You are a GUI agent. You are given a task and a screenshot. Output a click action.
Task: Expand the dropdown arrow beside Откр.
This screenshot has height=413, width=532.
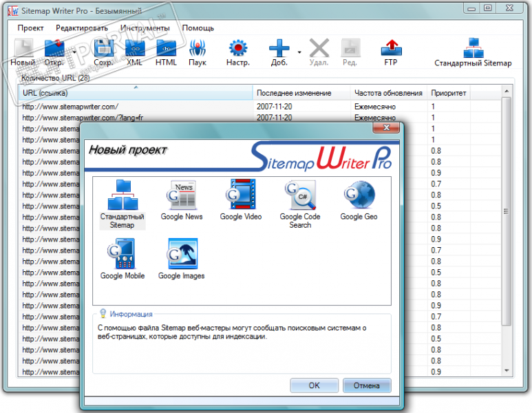point(74,52)
